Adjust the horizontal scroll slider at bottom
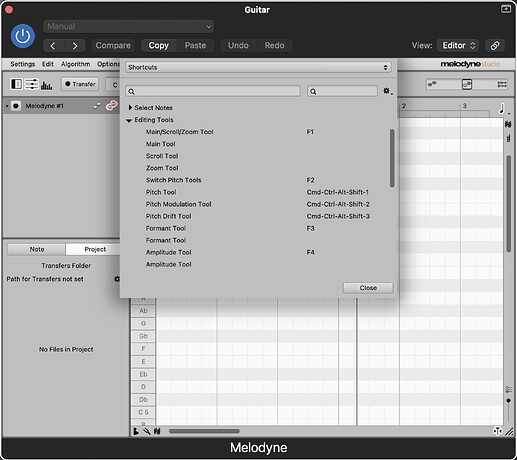517x460 pixels. point(204,431)
